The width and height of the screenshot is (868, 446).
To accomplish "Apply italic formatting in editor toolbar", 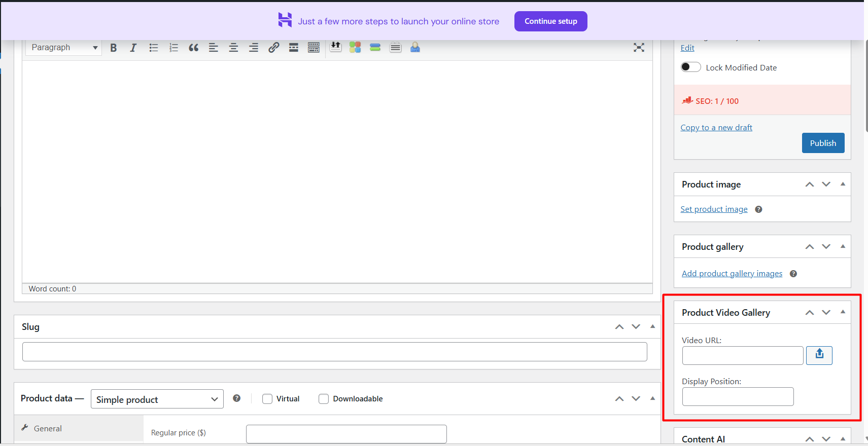I will pos(133,48).
